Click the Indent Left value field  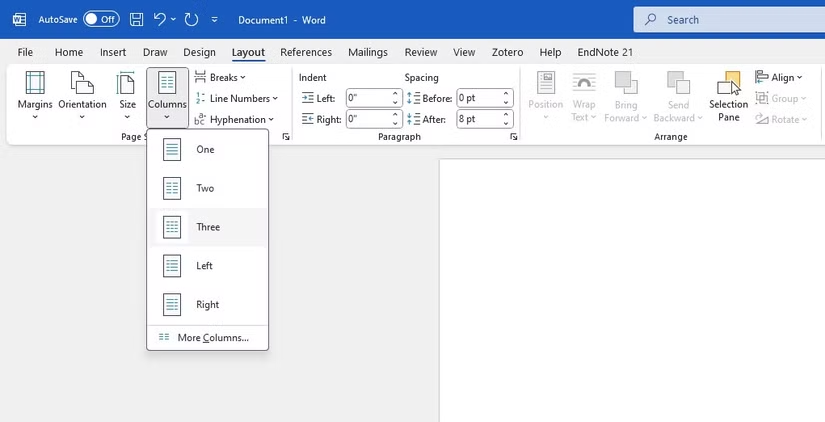coord(368,98)
